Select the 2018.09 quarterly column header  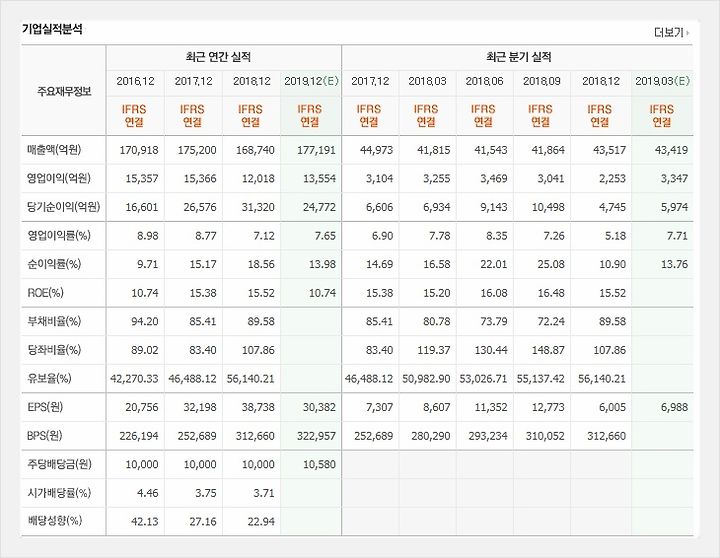[x=542, y=81]
